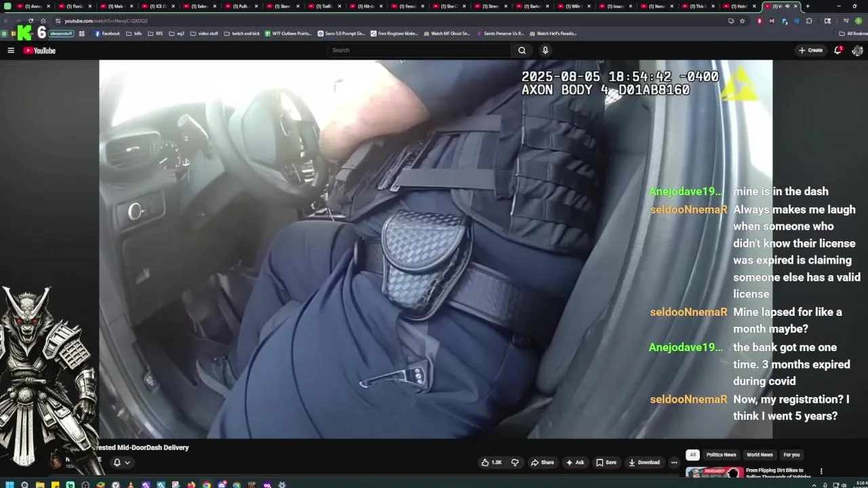Open the bills bookmark folder
The height and width of the screenshot is (488, 868).
134,33
